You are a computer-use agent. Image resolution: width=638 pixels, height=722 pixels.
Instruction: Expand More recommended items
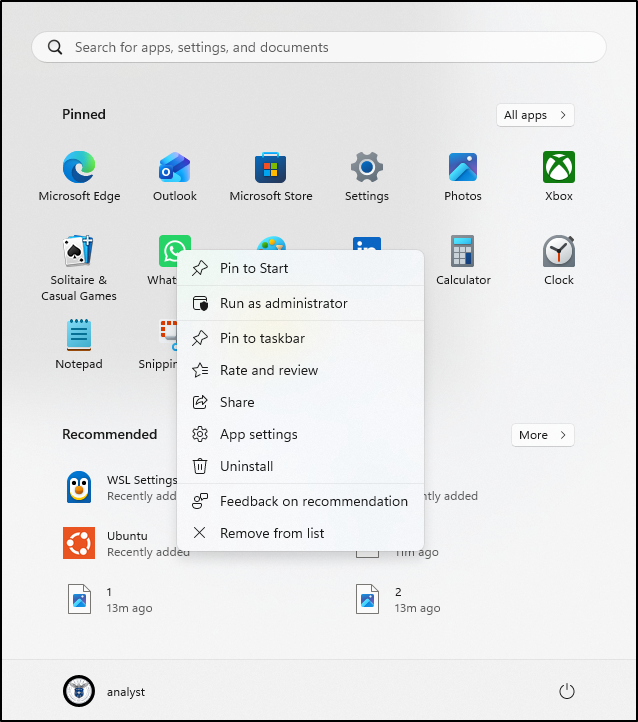543,435
